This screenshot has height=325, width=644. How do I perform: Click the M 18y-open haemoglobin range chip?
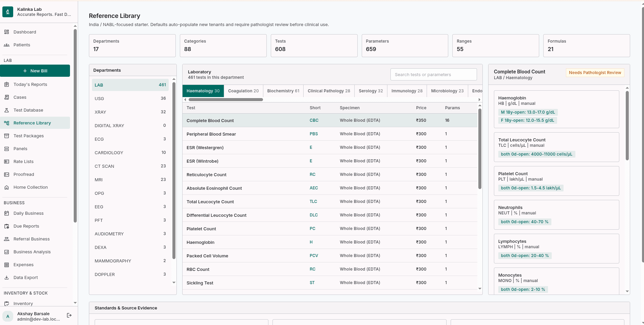[528, 112]
